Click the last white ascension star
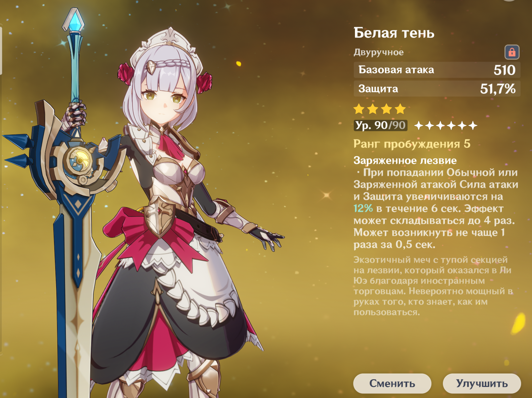 pyautogui.click(x=473, y=126)
